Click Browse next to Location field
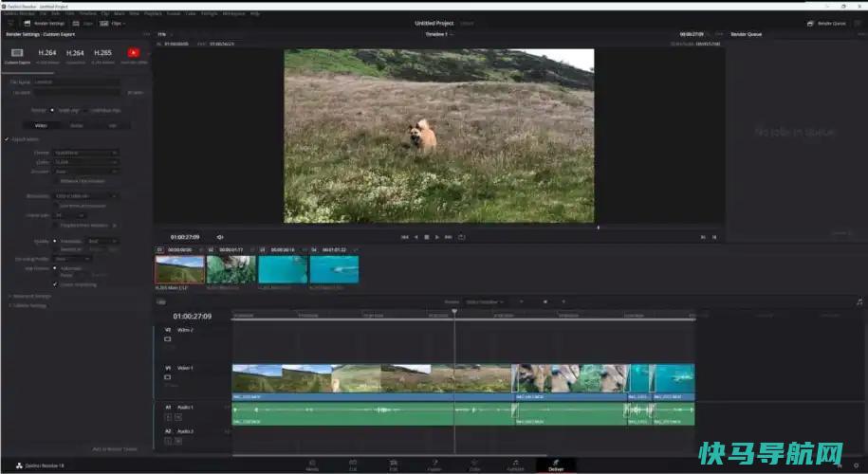Image resolution: width=868 pixels, height=474 pixels. point(135,92)
